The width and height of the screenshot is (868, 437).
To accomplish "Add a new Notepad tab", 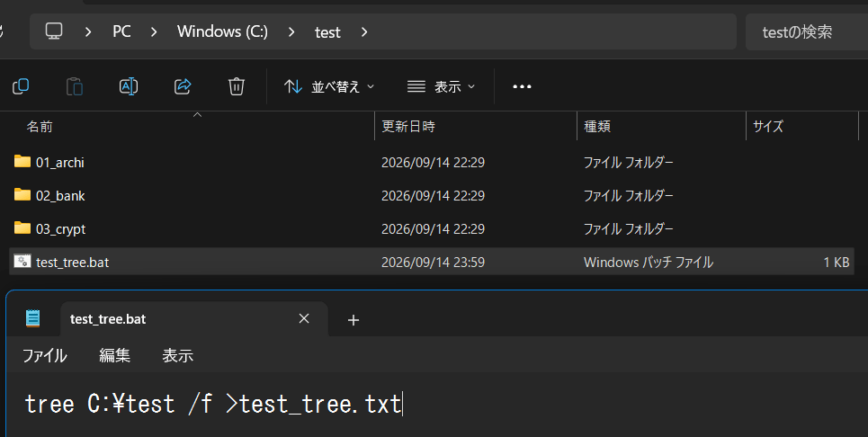I will [x=353, y=320].
